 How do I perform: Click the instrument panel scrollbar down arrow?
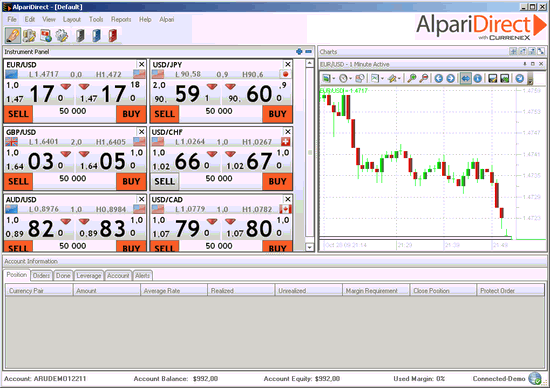click(309, 247)
